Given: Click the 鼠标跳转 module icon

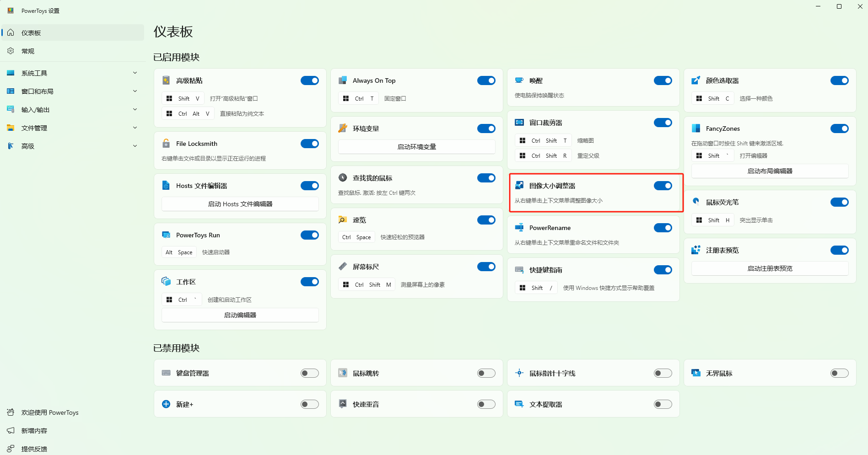Looking at the screenshot, I should point(343,373).
